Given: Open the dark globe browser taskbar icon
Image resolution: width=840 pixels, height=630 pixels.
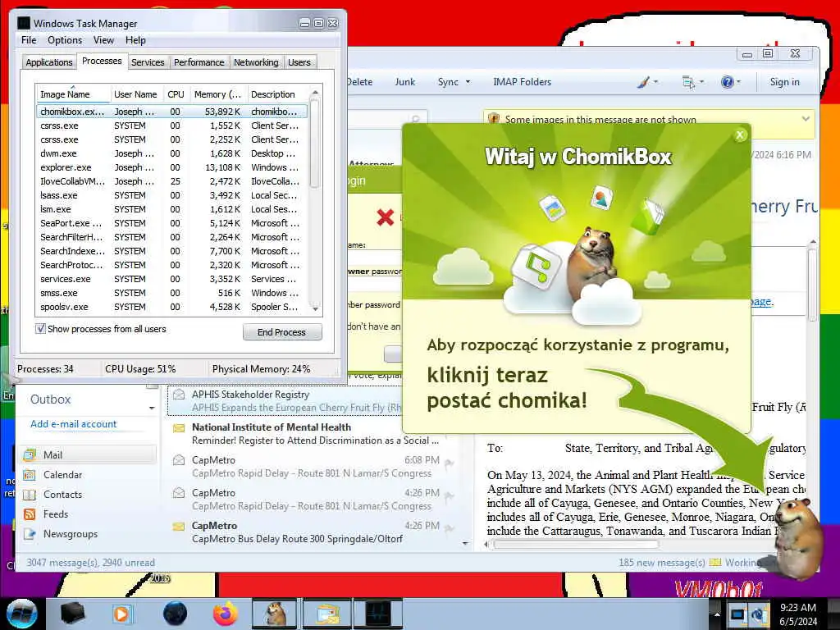Looking at the screenshot, I should pyautogui.click(x=176, y=614).
